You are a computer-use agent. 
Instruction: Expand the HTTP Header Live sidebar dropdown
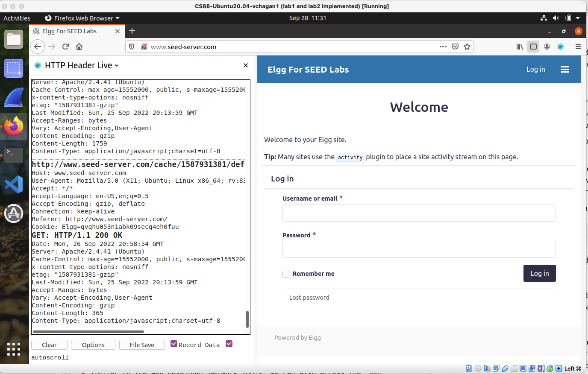117,66
